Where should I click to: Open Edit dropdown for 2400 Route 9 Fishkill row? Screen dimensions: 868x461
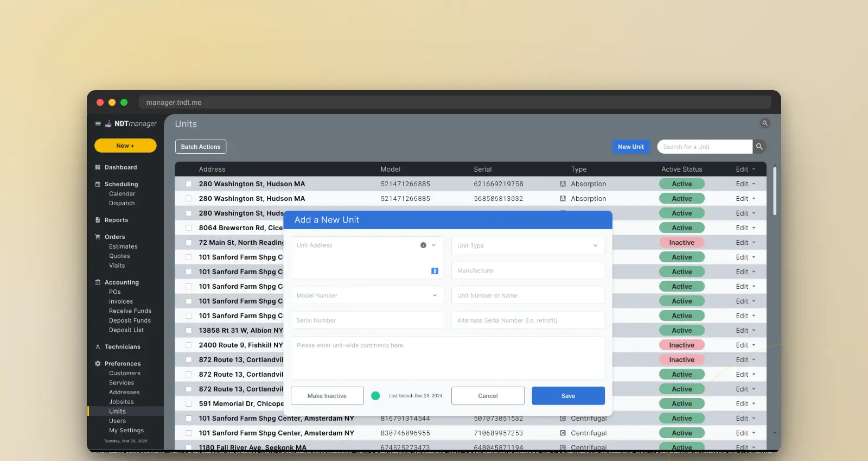point(745,345)
